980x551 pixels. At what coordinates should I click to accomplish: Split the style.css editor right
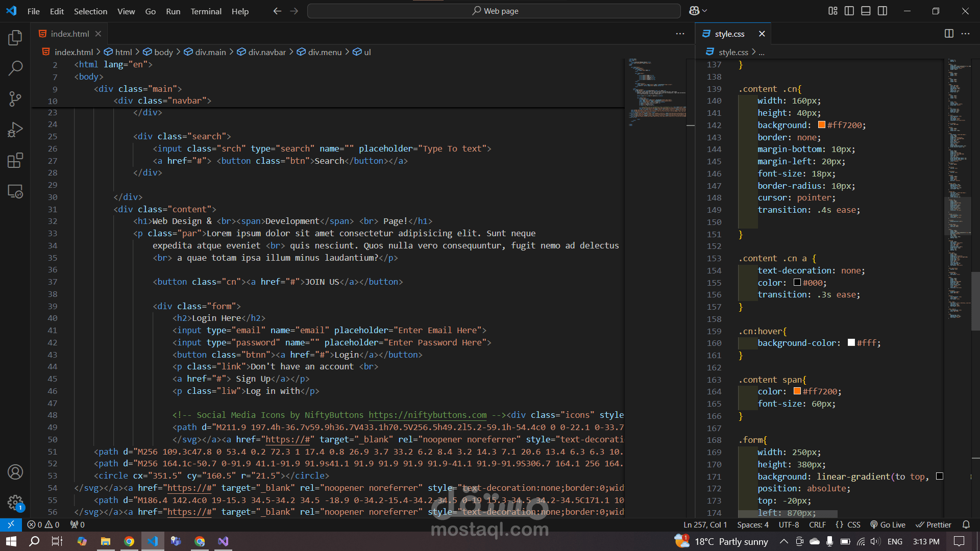[x=949, y=34]
